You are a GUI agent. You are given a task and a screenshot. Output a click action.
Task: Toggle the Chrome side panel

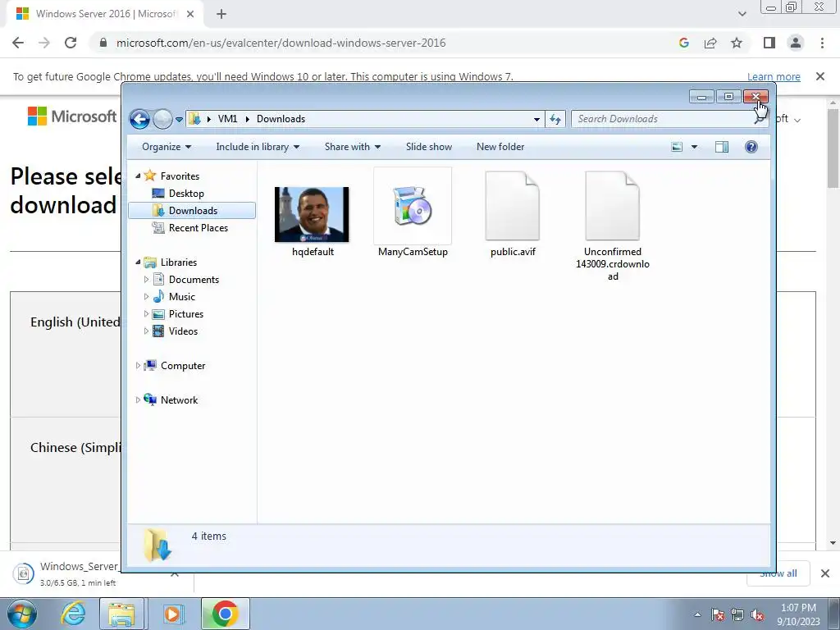[x=769, y=43]
